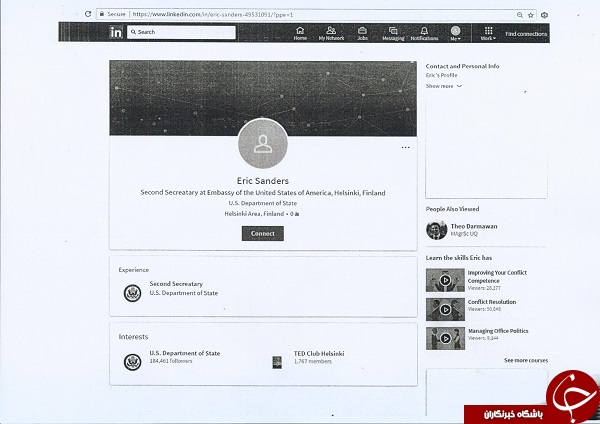Click See more courses link
The height and width of the screenshot is (424, 600).
(x=526, y=360)
